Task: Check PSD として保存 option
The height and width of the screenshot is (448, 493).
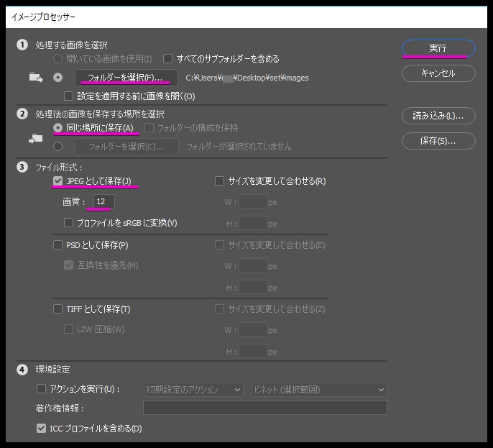Action: click(58, 245)
